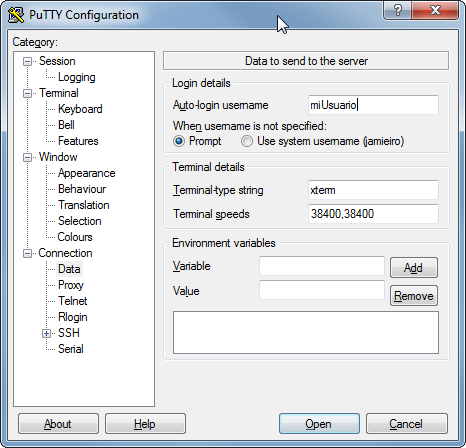Click the Add environment variable button
This screenshot has width=466, height=448.
click(414, 267)
